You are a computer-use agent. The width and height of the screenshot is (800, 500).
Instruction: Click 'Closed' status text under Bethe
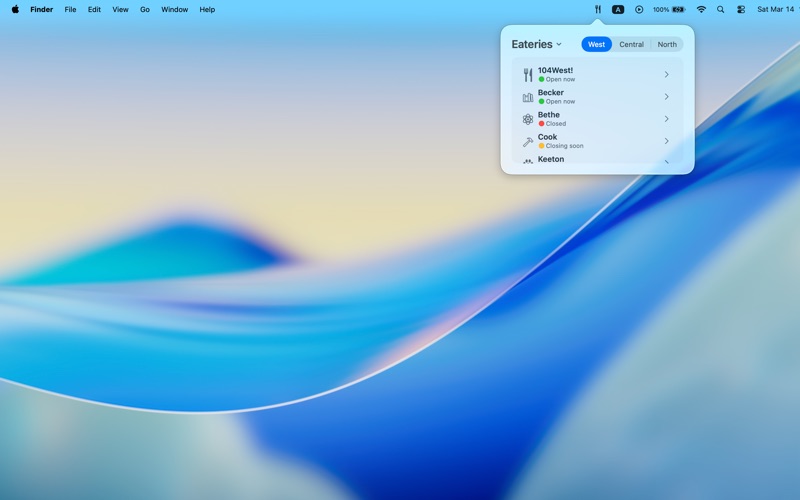pos(556,123)
